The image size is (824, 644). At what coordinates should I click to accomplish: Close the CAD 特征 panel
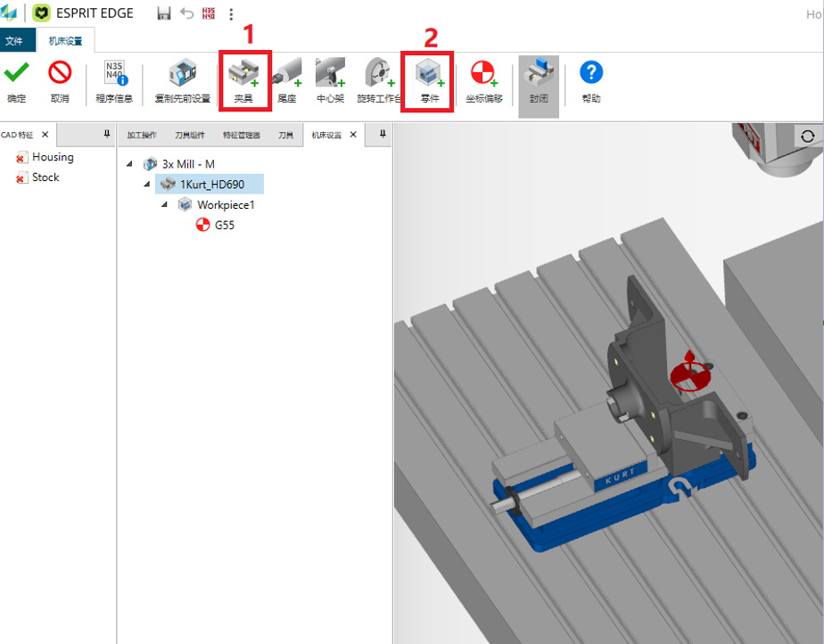(x=45, y=135)
